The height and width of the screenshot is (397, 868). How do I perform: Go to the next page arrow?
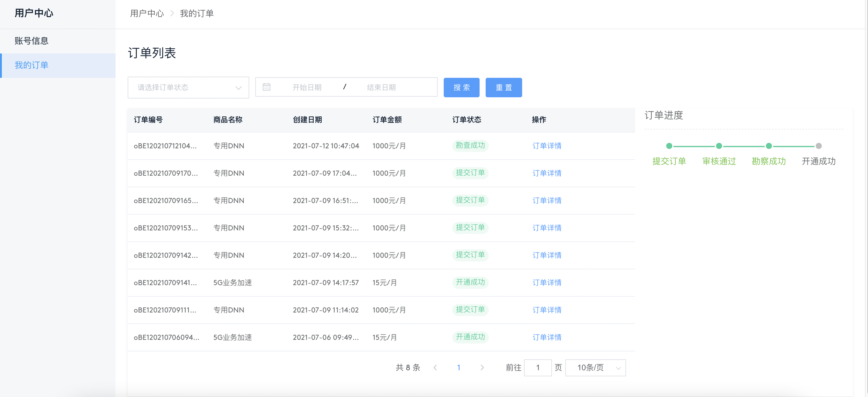(x=482, y=368)
